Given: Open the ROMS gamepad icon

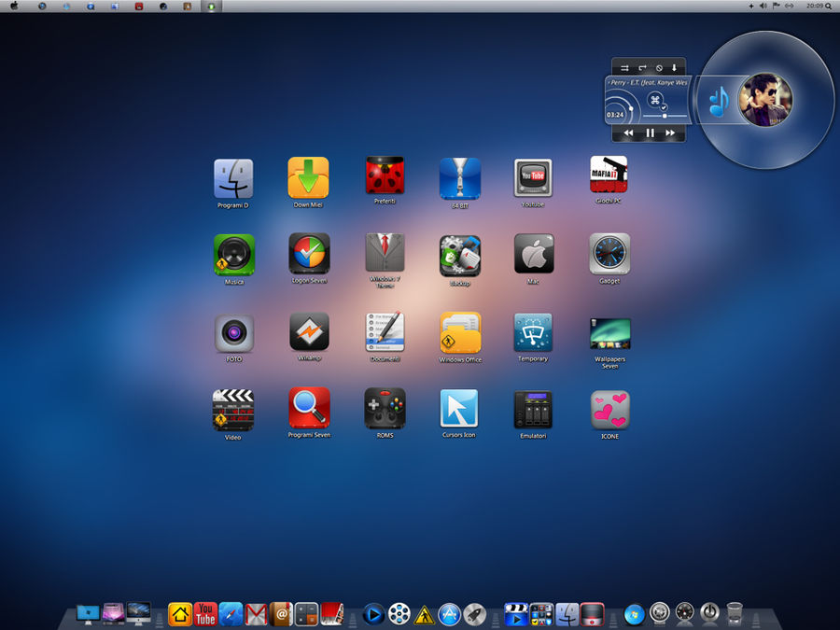Looking at the screenshot, I should [x=385, y=408].
